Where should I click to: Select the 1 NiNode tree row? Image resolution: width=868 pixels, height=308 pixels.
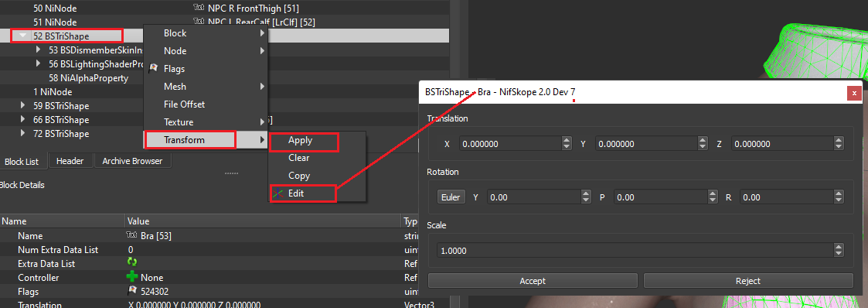[53, 91]
